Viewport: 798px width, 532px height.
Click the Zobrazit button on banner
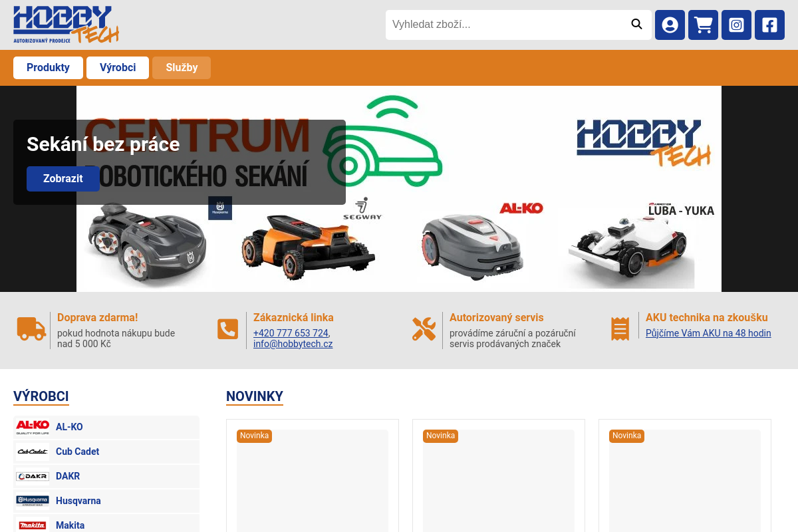(63, 179)
